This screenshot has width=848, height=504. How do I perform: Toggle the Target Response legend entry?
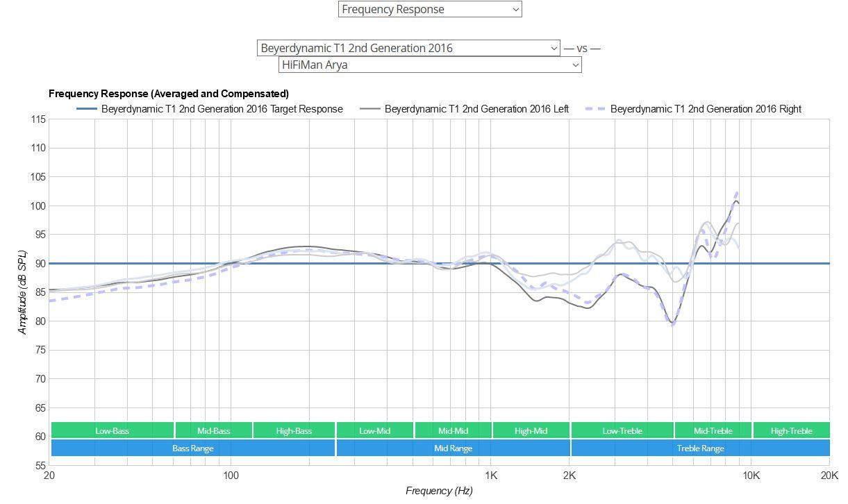[209, 109]
